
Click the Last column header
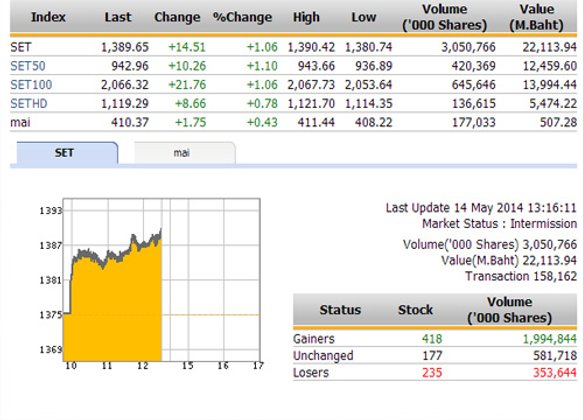(x=118, y=17)
